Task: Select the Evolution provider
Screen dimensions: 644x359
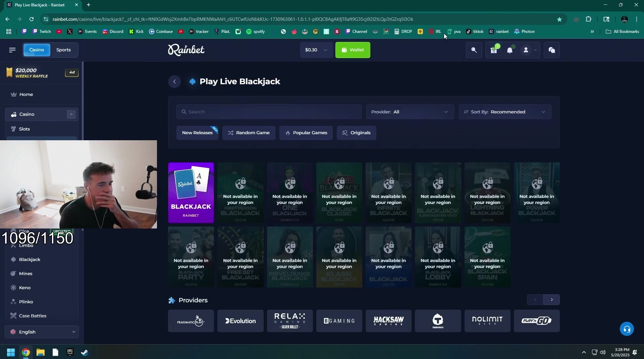Action: coord(240,321)
